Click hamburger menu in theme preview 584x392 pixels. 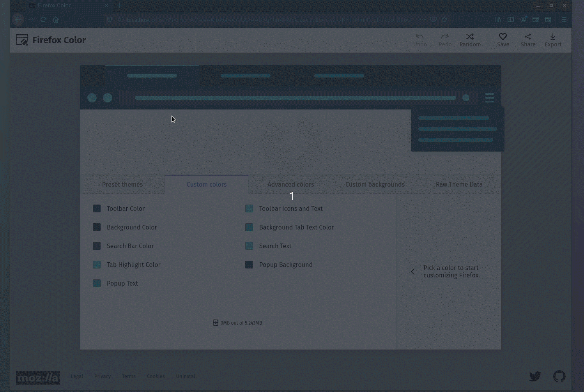(490, 98)
